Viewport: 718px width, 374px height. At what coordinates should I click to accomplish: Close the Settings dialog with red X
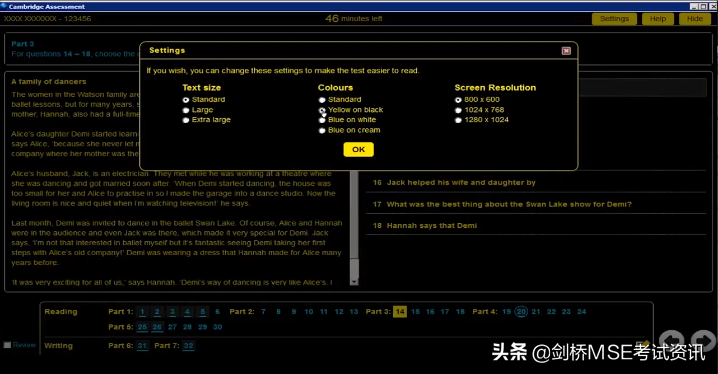click(x=566, y=51)
